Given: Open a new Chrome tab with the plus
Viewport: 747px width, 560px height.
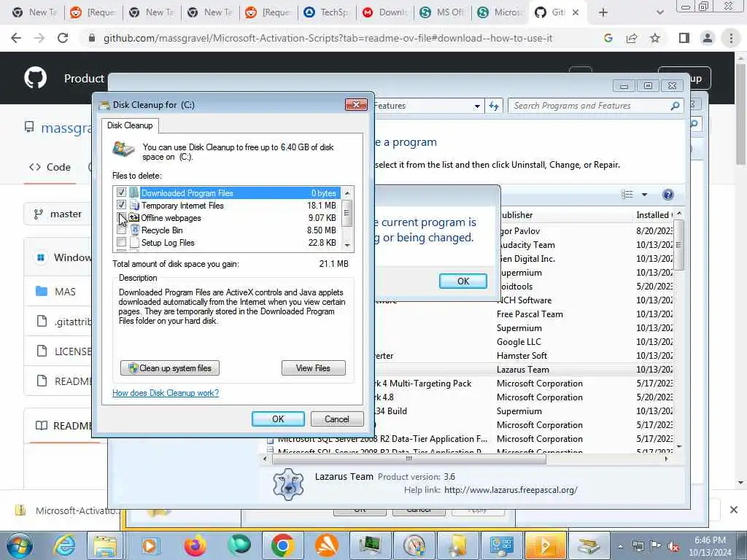Looking at the screenshot, I should [603, 12].
